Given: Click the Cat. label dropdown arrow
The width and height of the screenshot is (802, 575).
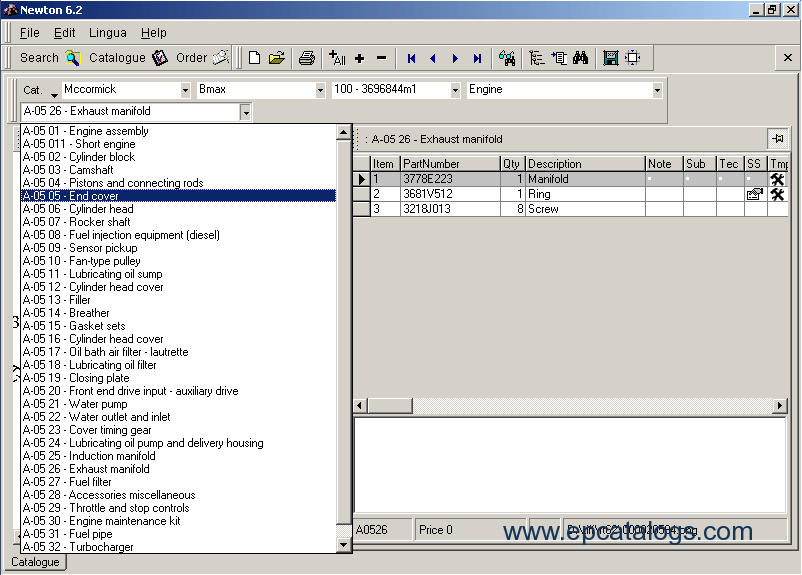Looking at the screenshot, I should pos(54,95).
